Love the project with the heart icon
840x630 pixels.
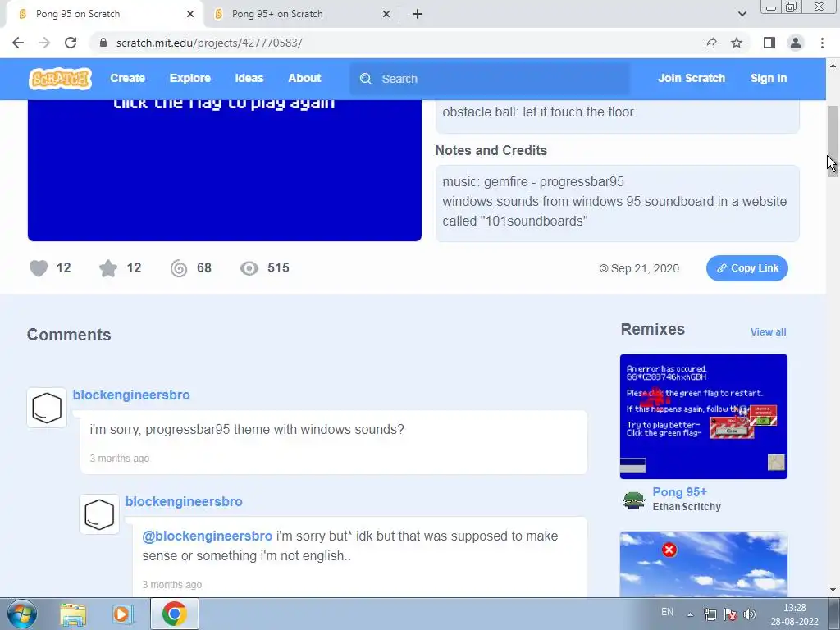(39, 268)
